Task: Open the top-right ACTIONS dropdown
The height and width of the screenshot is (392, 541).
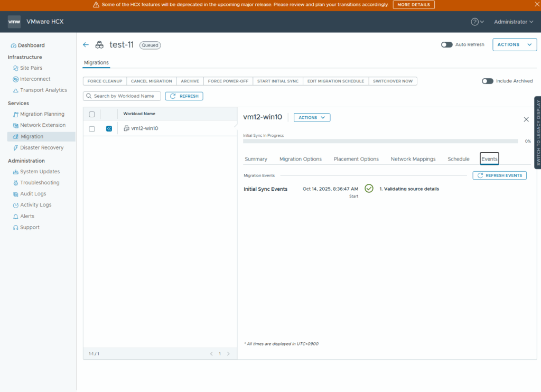Action: (x=514, y=45)
